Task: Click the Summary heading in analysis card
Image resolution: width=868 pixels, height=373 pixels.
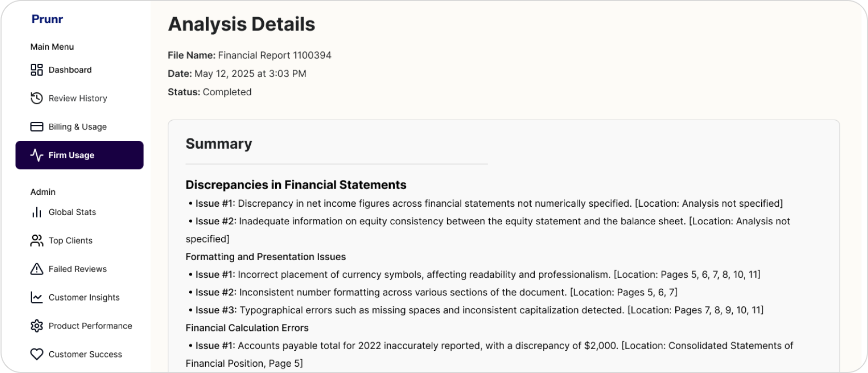Action: [219, 144]
